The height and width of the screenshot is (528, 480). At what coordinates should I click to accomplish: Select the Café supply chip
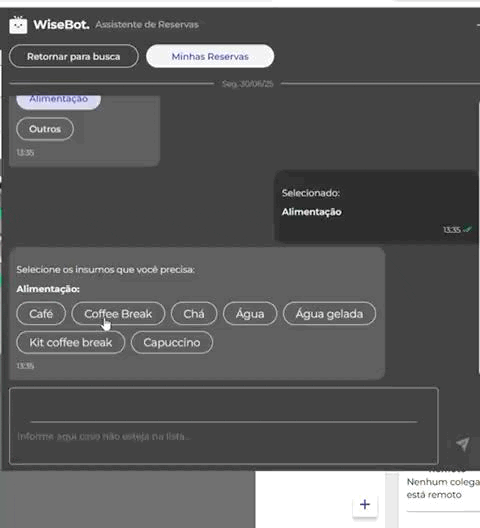41,314
